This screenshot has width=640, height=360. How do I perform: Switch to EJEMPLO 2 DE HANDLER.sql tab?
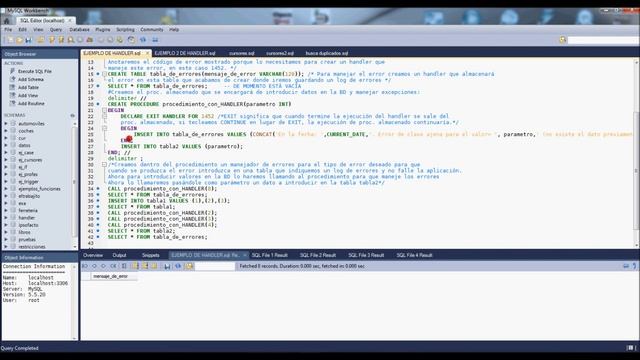[185, 53]
